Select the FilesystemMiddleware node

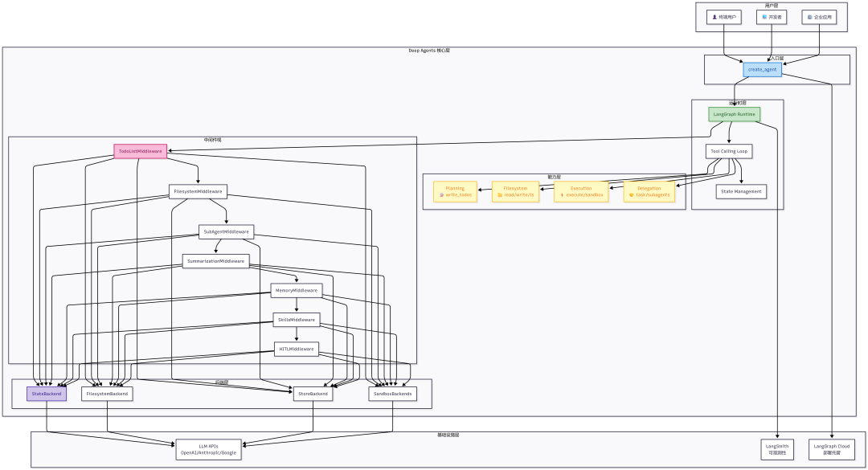click(x=198, y=191)
